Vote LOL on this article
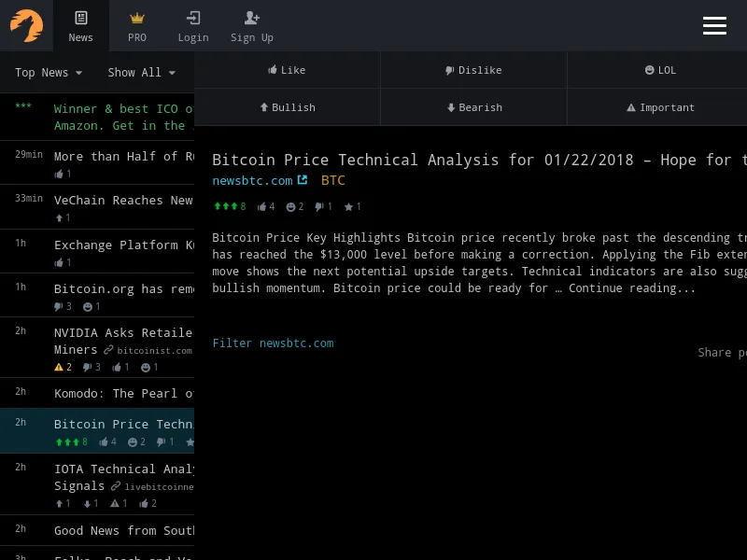Image resolution: width=747 pixels, height=560 pixels. pos(660,70)
